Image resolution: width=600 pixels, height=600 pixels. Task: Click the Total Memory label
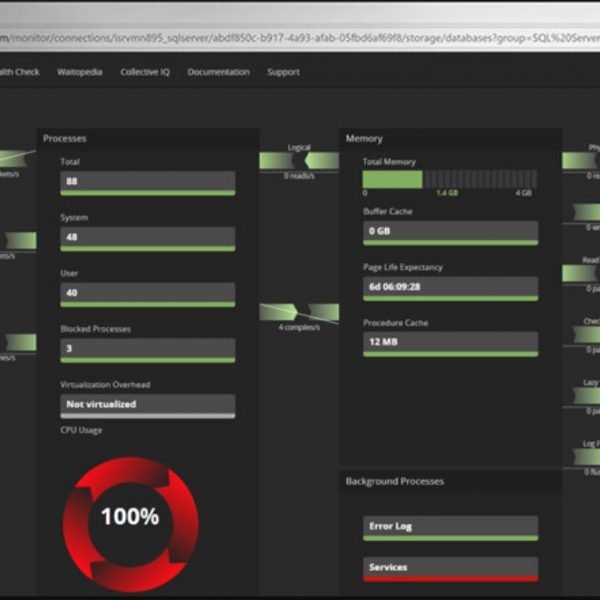tap(389, 162)
